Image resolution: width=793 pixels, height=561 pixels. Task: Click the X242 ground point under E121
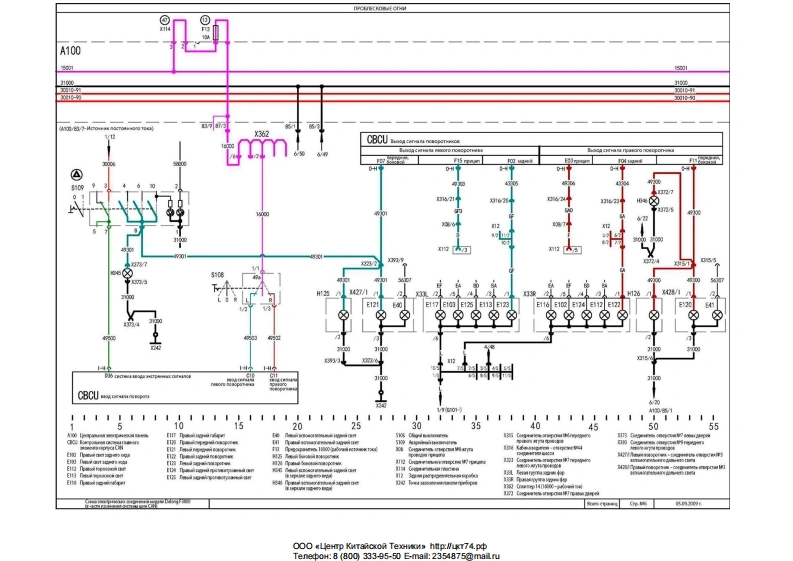pyautogui.click(x=381, y=405)
